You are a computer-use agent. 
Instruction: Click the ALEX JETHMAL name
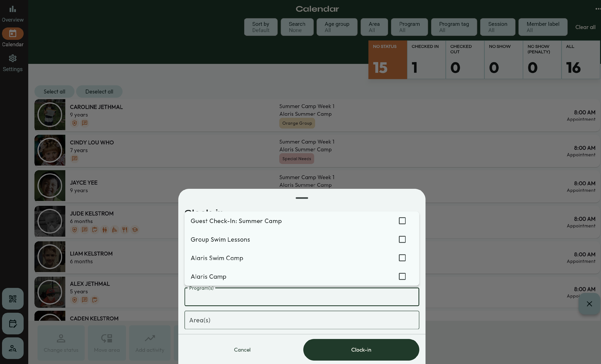tap(90, 284)
